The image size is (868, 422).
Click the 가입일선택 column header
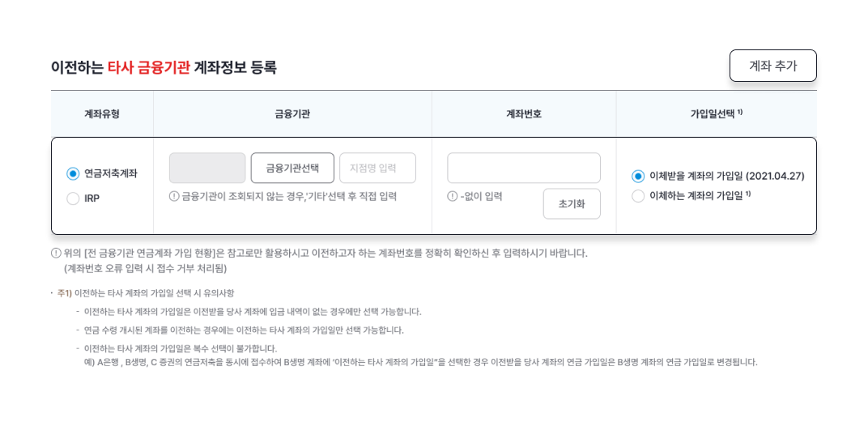(717, 114)
